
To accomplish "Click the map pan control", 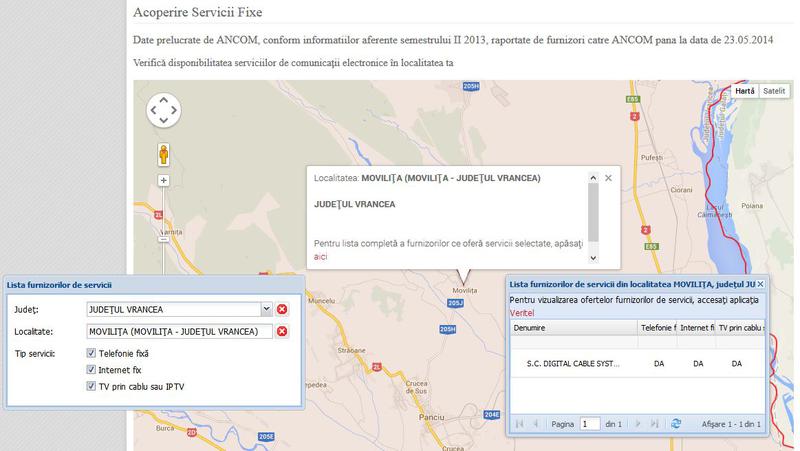I will coord(164,110).
